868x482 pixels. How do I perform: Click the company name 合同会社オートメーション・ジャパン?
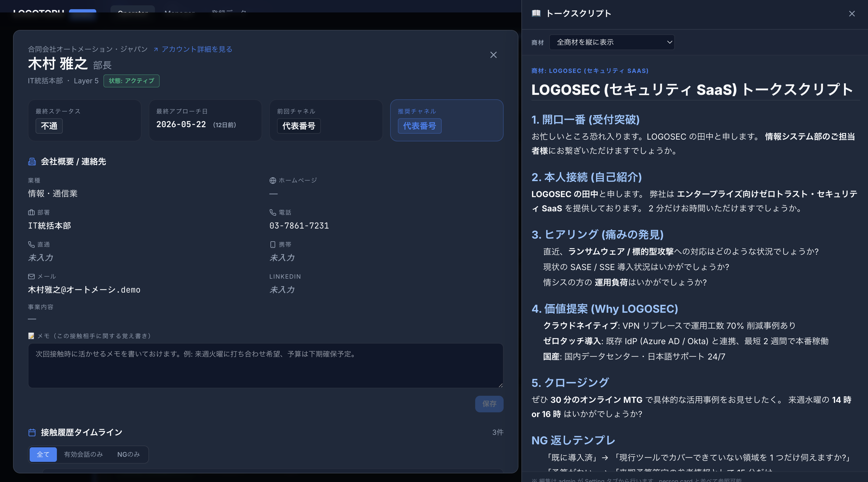(88, 49)
